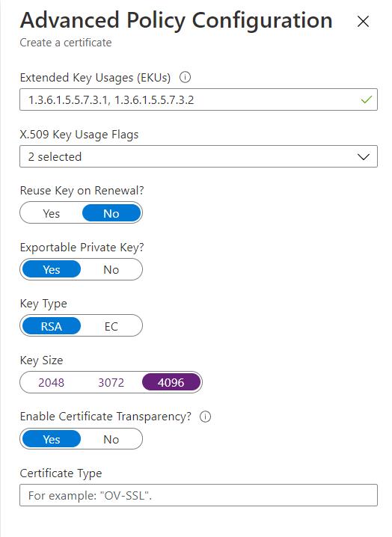Screen dimensions: 392x537
Task: Disable Certificate Transparency by selecting No
Action: pos(111,439)
